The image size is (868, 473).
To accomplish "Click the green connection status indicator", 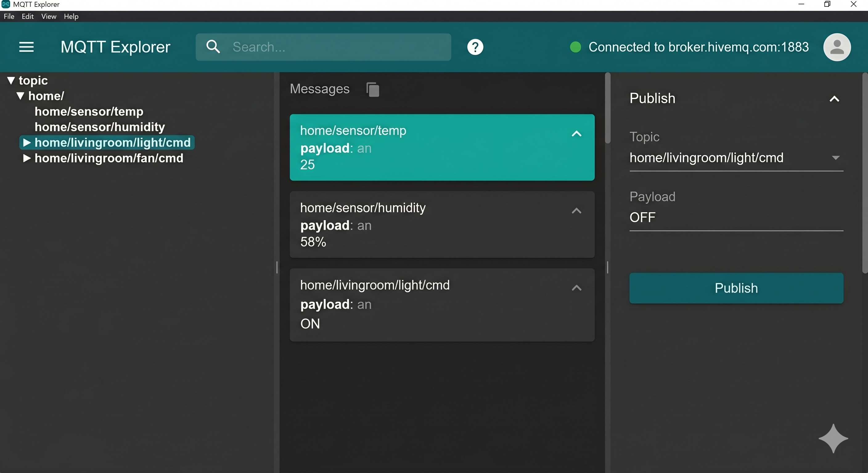I will (575, 47).
